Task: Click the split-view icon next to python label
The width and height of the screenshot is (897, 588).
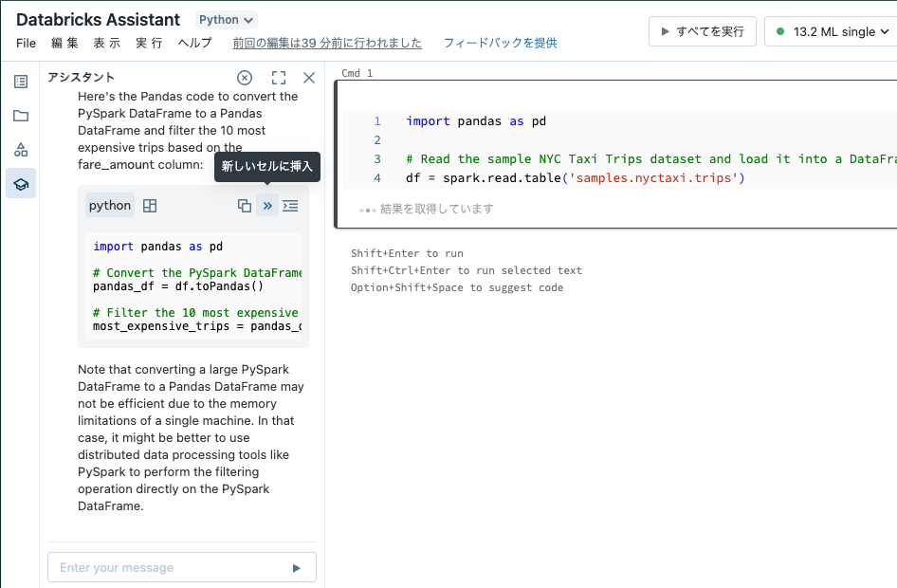Action: tap(149, 205)
